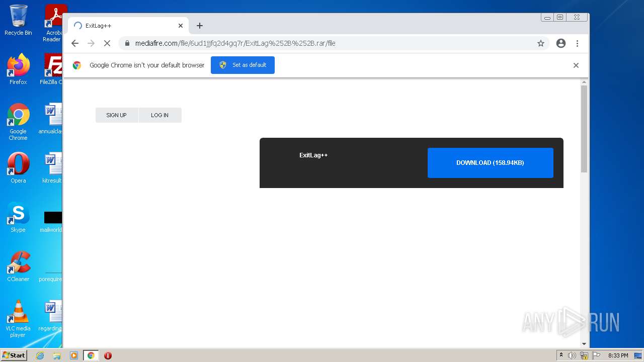Stop the page from loading
Screen dimensions: 644x362
pyautogui.click(x=107, y=43)
